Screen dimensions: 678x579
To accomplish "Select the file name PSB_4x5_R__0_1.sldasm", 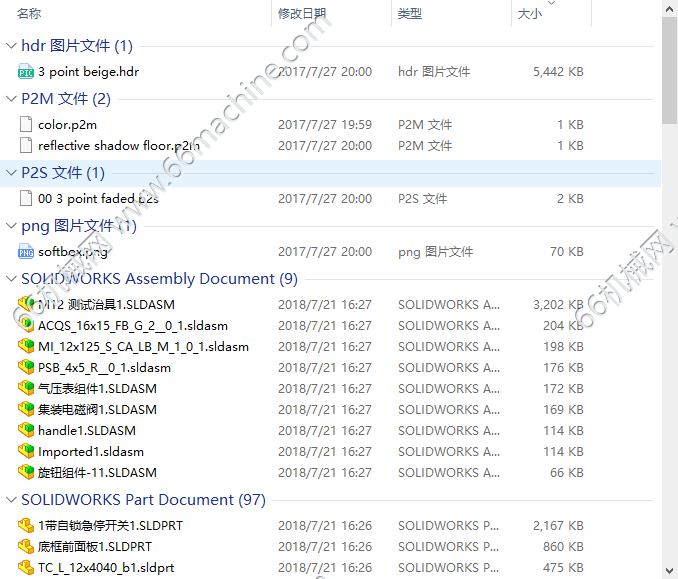I will (104, 368).
